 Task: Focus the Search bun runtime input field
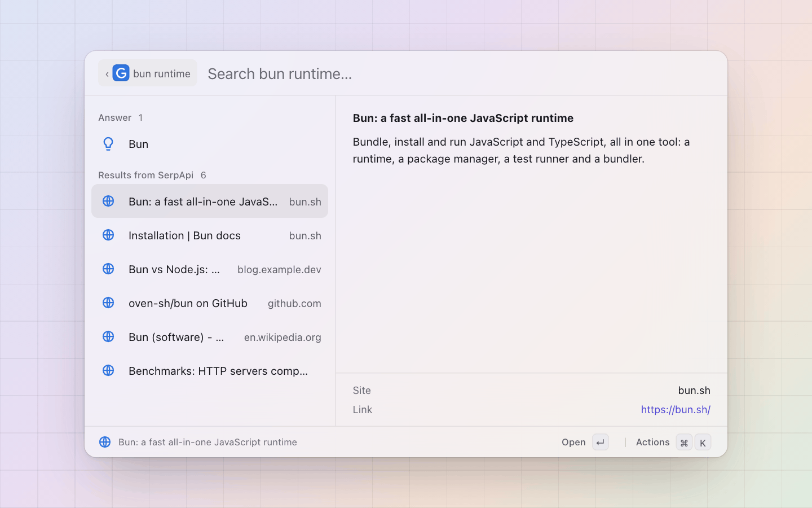pyautogui.click(x=460, y=73)
